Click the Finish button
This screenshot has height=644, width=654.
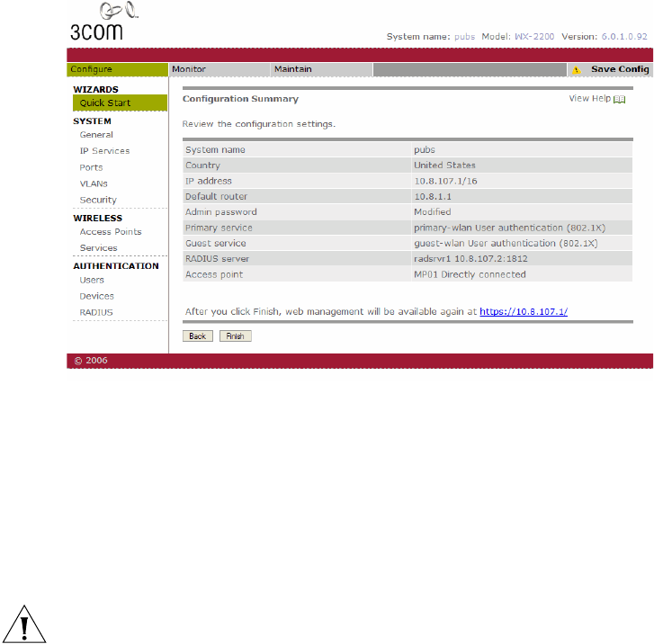pos(235,336)
